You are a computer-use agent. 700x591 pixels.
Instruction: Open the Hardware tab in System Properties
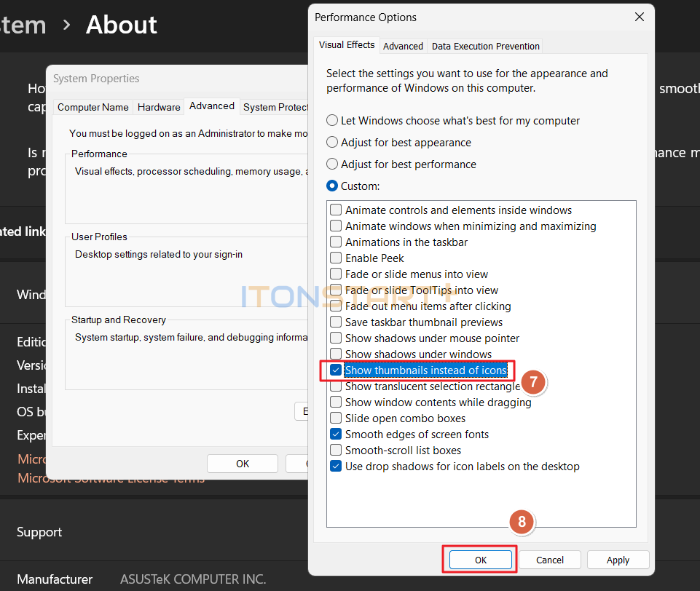(x=159, y=107)
